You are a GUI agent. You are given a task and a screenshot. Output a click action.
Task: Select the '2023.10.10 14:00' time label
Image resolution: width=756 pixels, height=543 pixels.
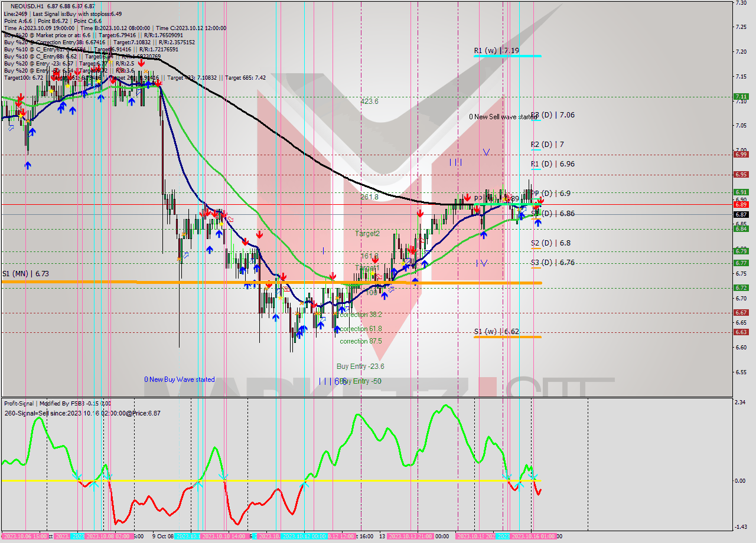coord(225,537)
